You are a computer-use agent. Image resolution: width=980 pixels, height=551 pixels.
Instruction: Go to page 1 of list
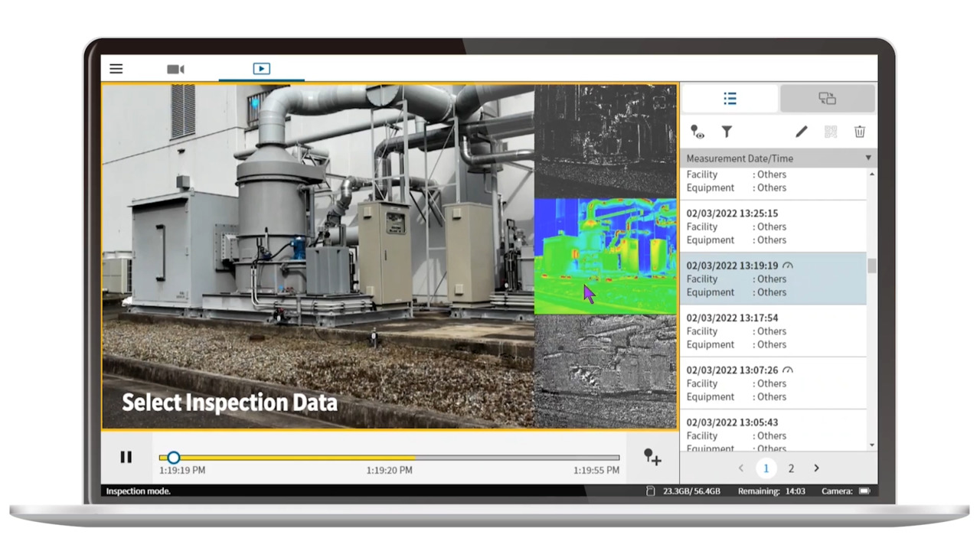pyautogui.click(x=766, y=468)
